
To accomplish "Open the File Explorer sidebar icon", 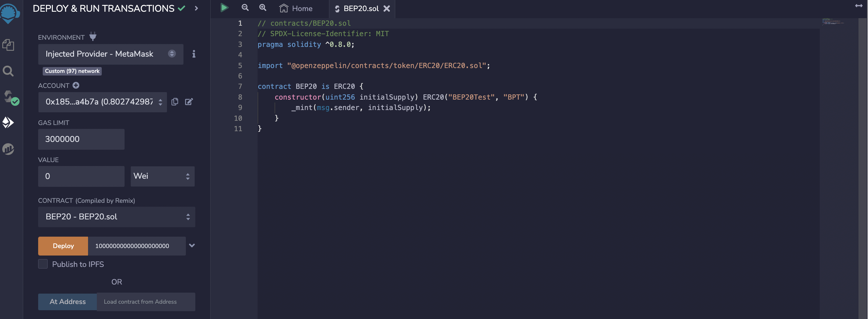I will (8, 45).
